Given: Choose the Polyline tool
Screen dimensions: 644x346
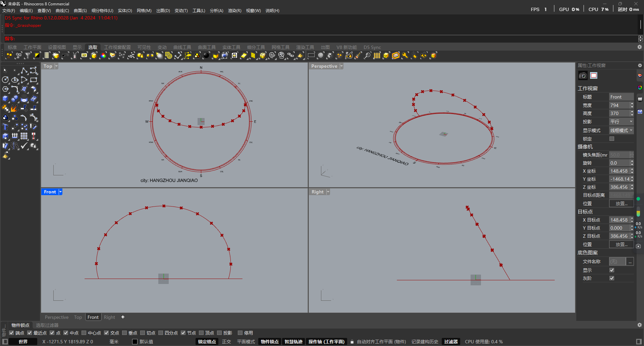Looking at the screenshot, I should [x=24, y=70].
